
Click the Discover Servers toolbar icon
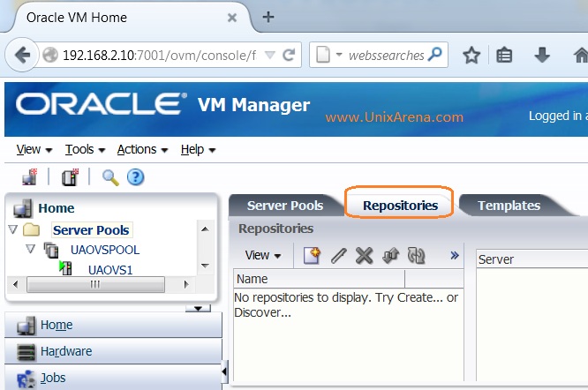(x=30, y=176)
